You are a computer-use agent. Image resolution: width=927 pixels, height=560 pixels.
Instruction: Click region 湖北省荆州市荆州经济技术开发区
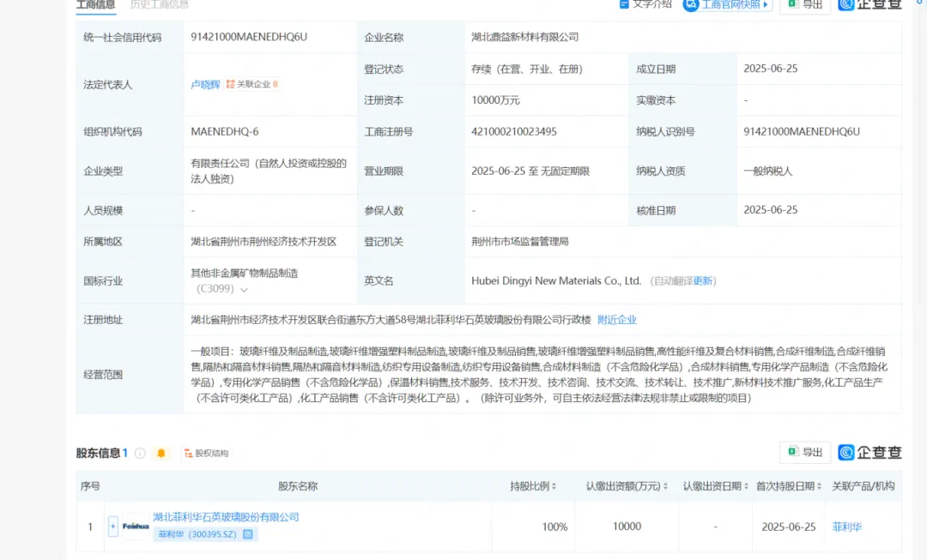(x=264, y=241)
